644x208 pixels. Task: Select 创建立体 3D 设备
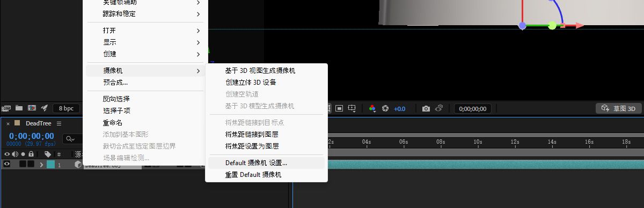coord(266,83)
